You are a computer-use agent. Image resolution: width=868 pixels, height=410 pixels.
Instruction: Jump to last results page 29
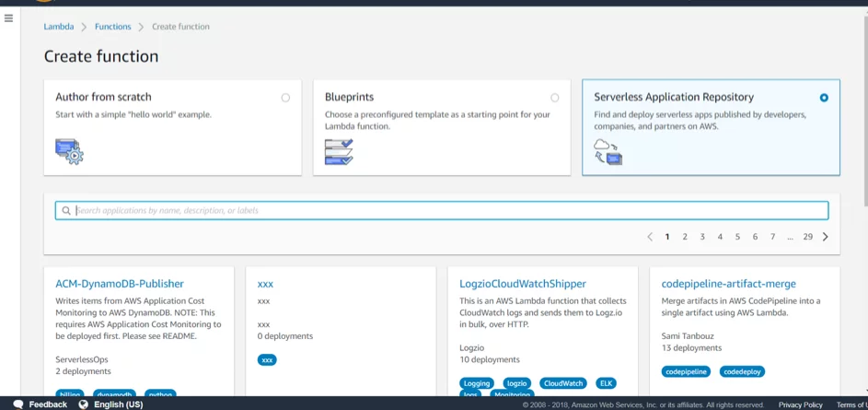[x=807, y=237]
